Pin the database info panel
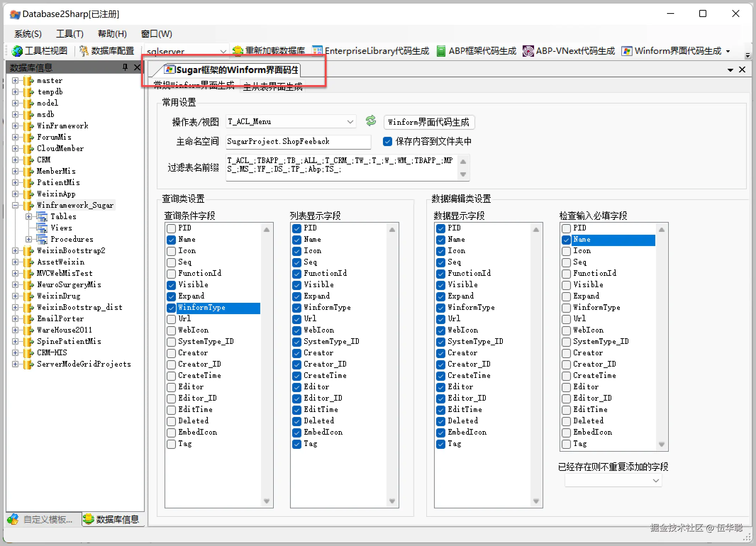This screenshot has height=546, width=756. (x=125, y=67)
